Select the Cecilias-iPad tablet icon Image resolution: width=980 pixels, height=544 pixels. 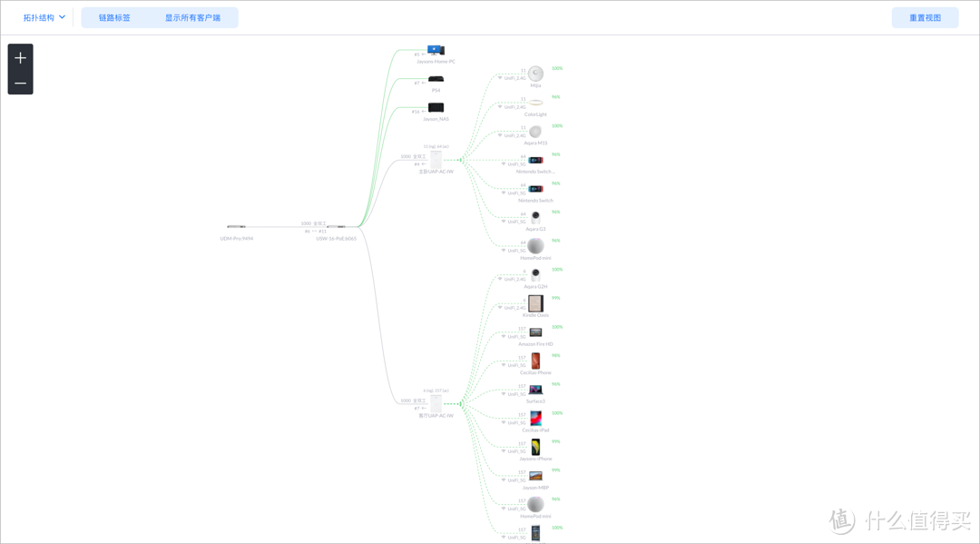[x=535, y=419]
